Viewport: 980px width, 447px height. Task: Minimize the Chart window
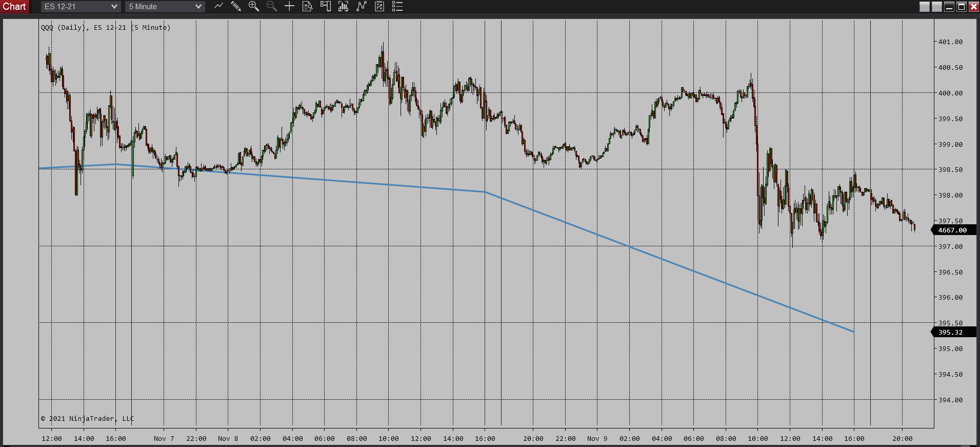[x=949, y=7]
